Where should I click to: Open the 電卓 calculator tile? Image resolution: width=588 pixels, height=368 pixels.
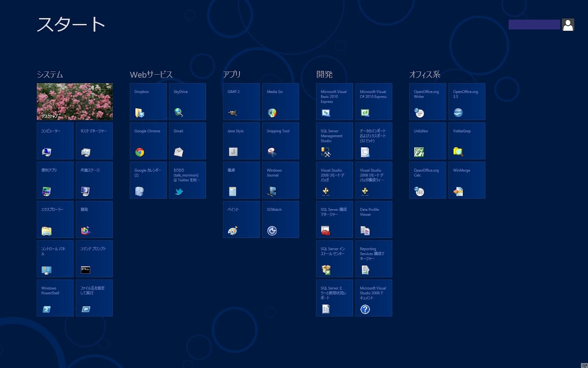241,180
